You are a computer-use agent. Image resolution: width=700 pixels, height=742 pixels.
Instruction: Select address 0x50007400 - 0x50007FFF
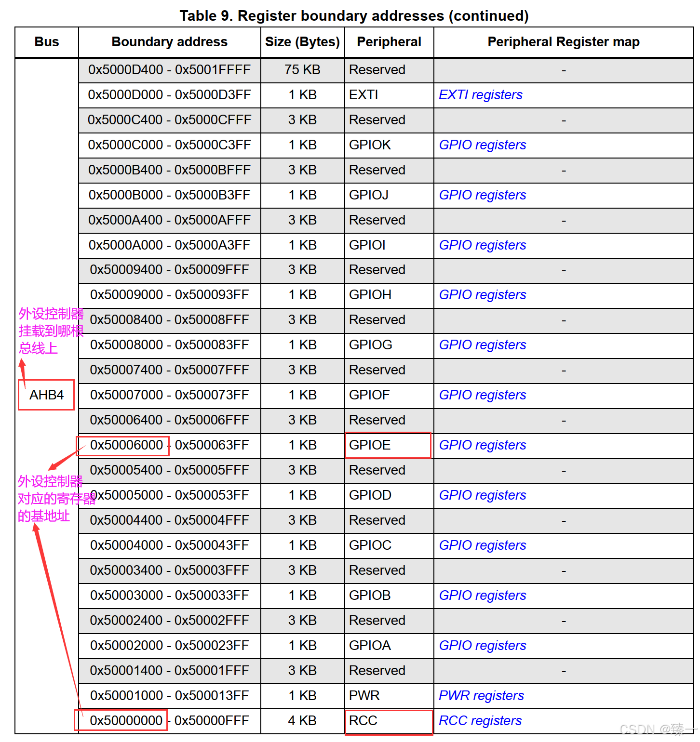169,370
